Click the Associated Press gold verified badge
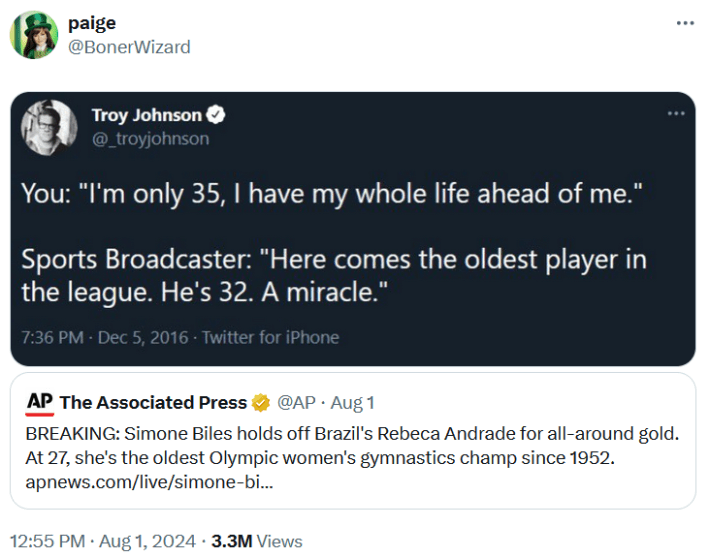This screenshot has height=557, width=710. coord(260,403)
